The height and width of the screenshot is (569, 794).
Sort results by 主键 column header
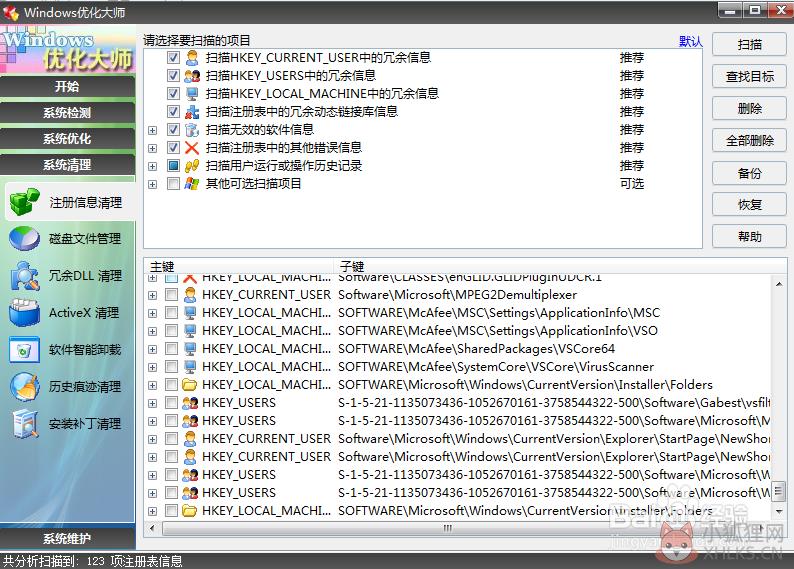click(x=239, y=266)
